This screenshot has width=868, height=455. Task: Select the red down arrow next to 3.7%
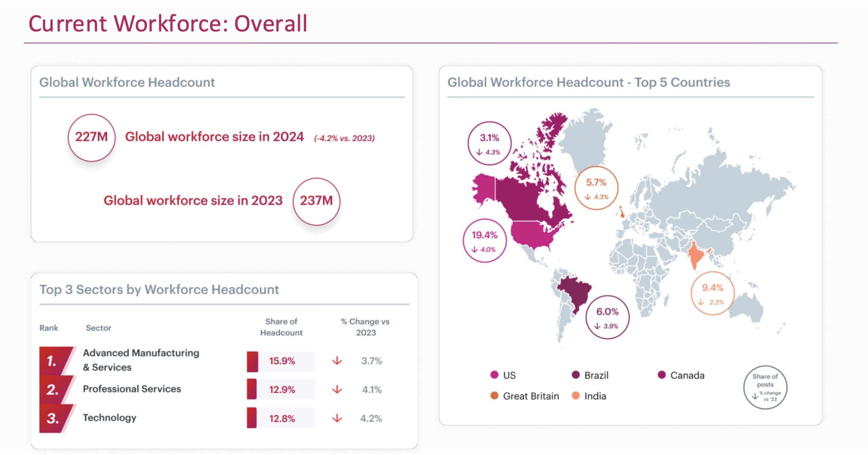click(337, 361)
